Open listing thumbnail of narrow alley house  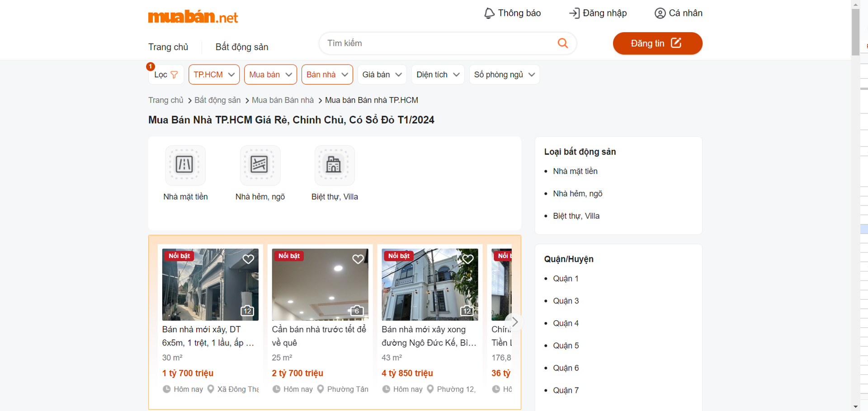coord(210,285)
